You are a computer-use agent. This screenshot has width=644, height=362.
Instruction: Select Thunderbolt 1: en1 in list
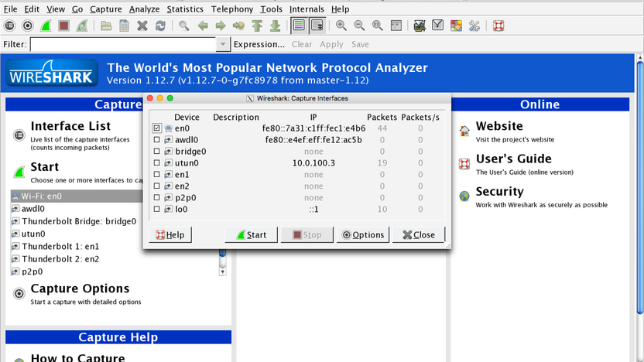pyautogui.click(x=60, y=246)
